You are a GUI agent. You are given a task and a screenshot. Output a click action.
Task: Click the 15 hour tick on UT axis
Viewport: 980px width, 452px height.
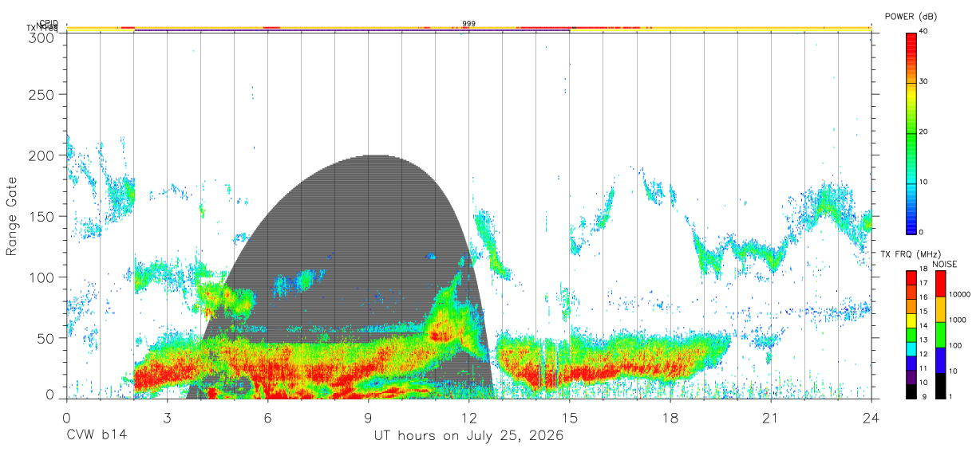(569, 418)
